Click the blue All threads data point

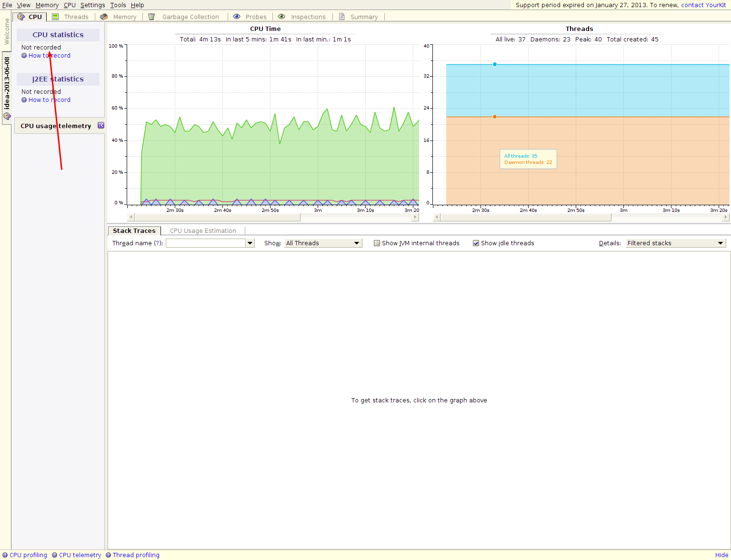click(495, 64)
